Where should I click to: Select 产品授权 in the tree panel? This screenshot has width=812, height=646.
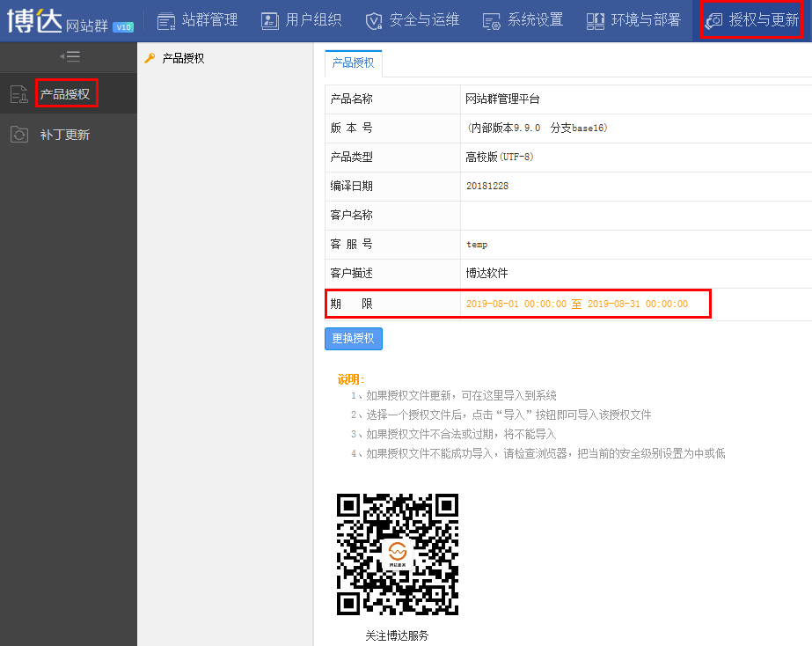[x=183, y=59]
